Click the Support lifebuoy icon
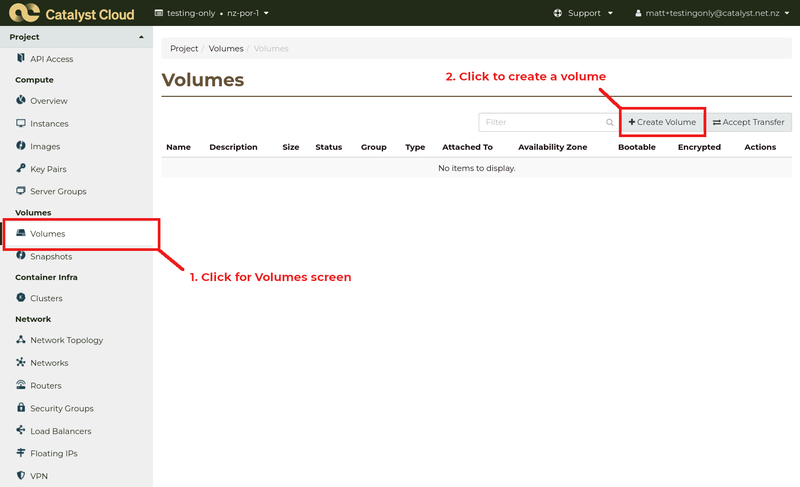Screen dimensions: 800x487 [558, 13]
